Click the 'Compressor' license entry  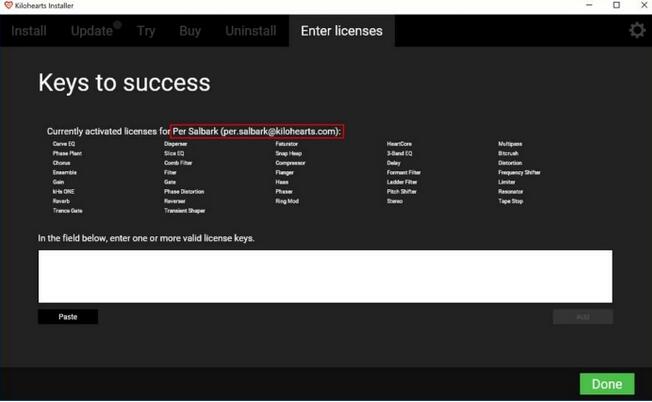click(x=291, y=163)
